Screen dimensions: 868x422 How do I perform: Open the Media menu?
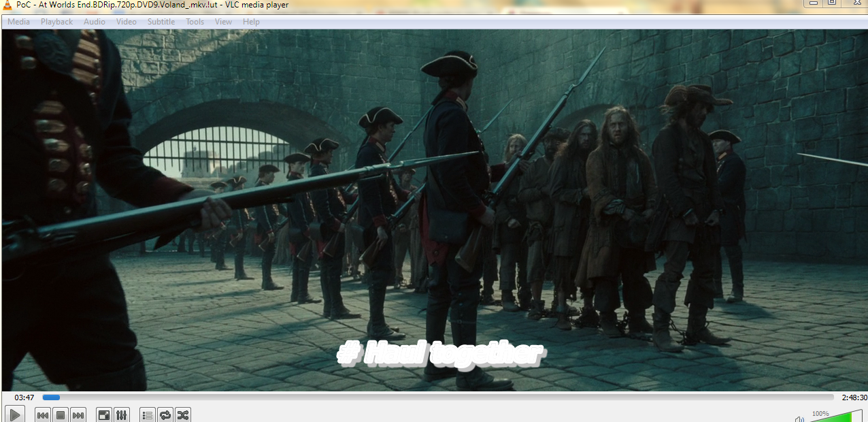pos(19,22)
